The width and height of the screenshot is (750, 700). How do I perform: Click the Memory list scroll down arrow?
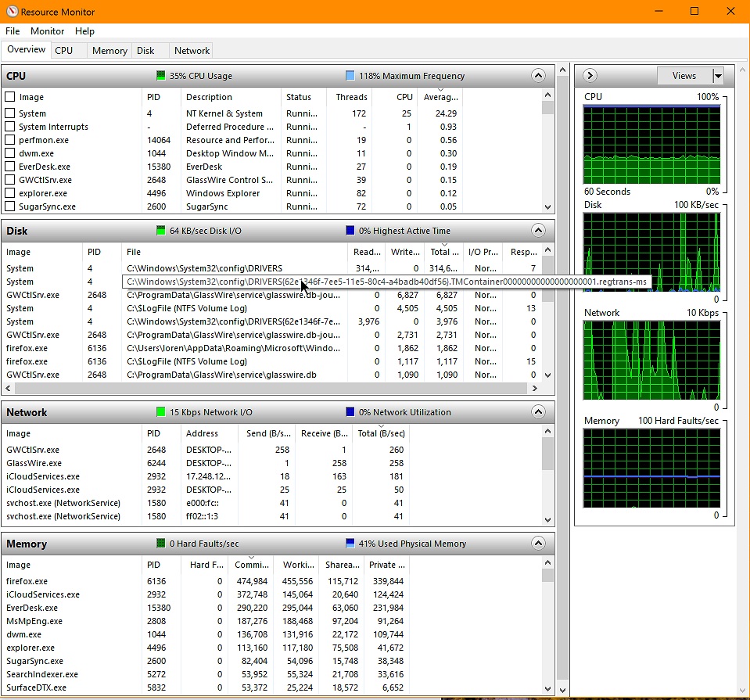tap(548, 689)
